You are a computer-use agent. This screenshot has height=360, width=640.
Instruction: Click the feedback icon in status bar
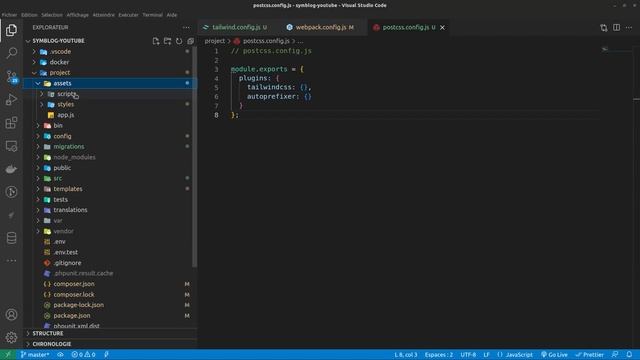[x=615, y=355]
